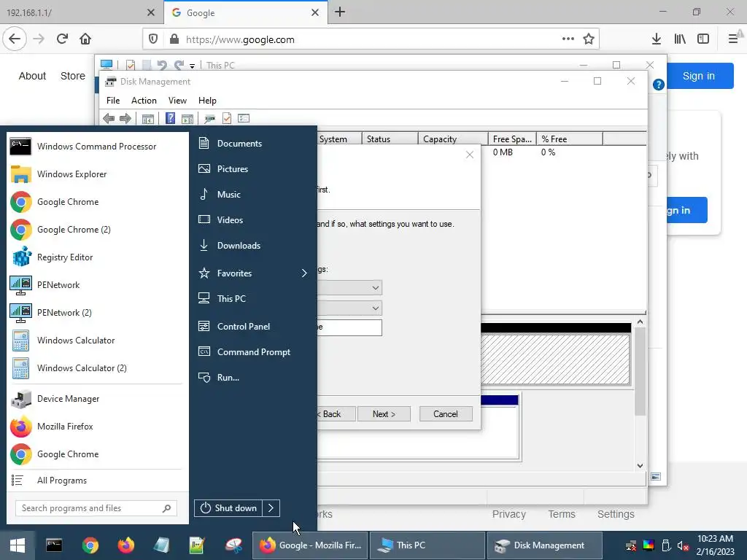
Task: Launch Mozilla Firefox from Start menu
Action: click(x=96, y=426)
